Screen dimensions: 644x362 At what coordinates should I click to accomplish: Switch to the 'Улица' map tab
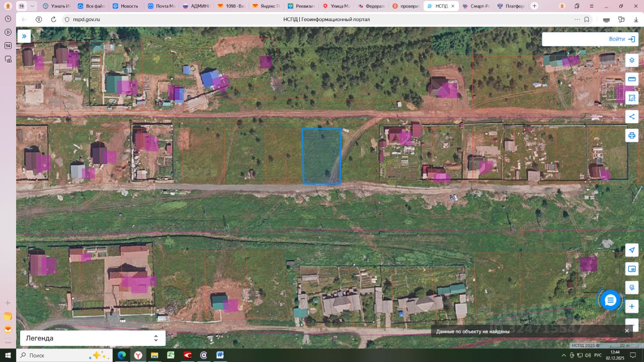coord(336,6)
